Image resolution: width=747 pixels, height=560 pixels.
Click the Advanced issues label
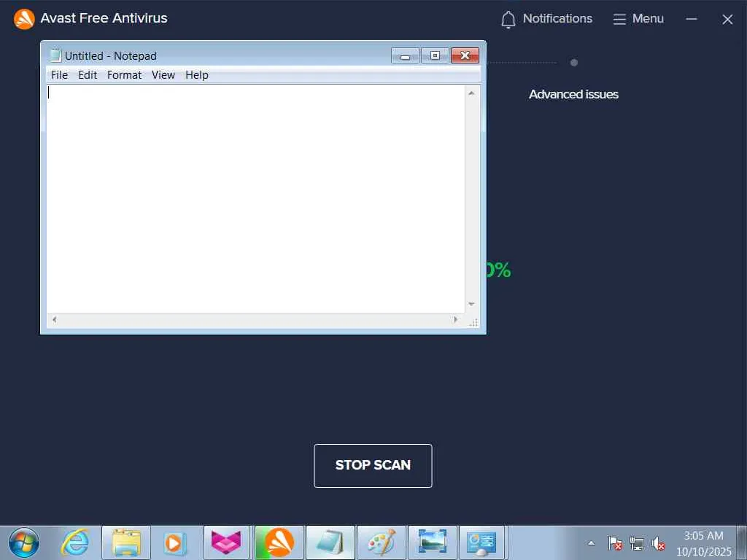pyautogui.click(x=573, y=94)
